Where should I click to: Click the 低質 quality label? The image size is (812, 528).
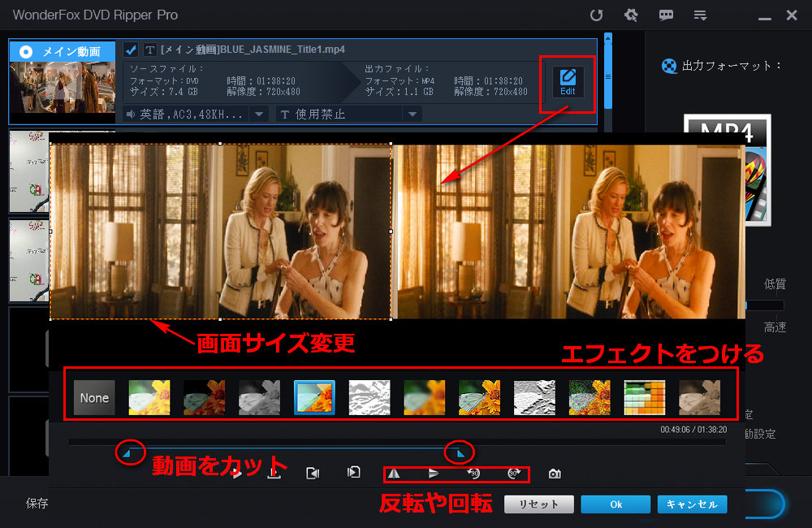pyautogui.click(x=775, y=284)
